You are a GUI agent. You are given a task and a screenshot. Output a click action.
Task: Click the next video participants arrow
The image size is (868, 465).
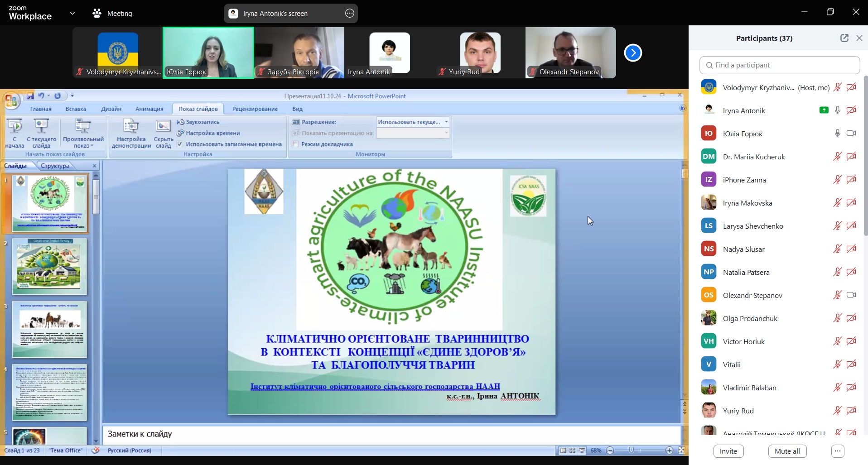(x=633, y=53)
